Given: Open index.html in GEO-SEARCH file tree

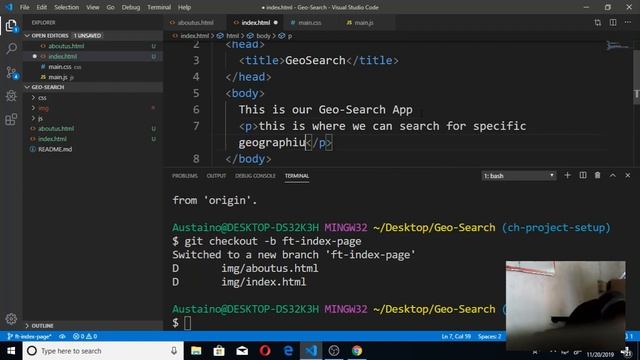Looking at the screenshot, I should (52, 139).
